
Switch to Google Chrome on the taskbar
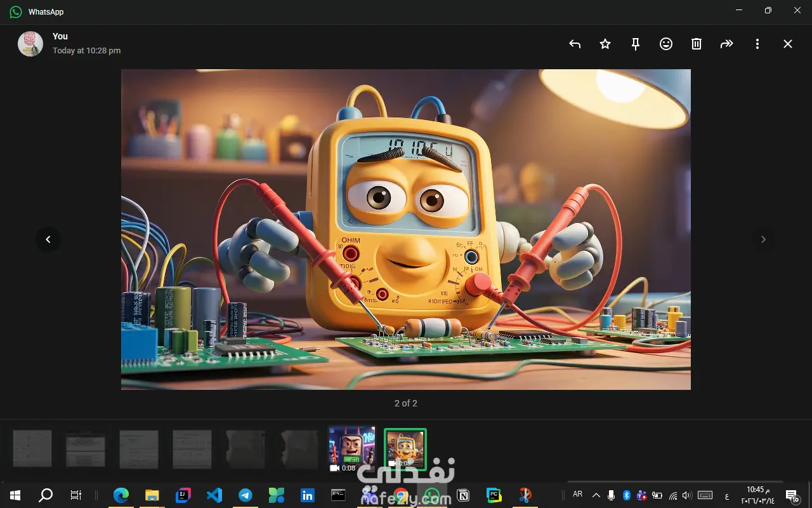click(401, 495)
